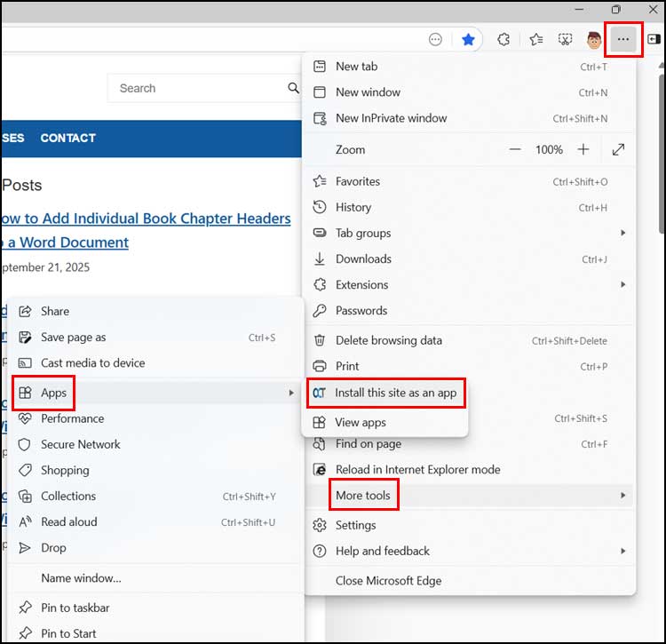Click the Share icon in submenu
The height and width of the screenshot is (644, 666).
tap(25, 312)
